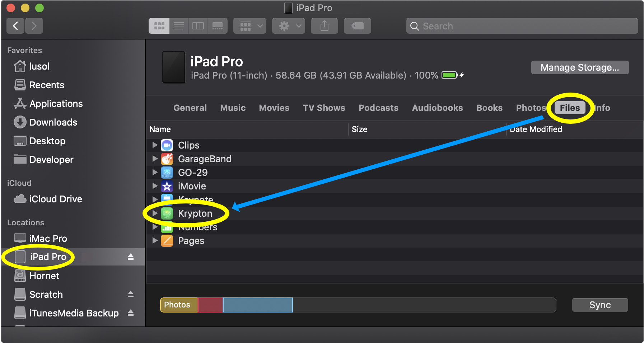The width and height of the screenshot is (644, 343).
Task: Click the Search field
Action: point(522,26)
